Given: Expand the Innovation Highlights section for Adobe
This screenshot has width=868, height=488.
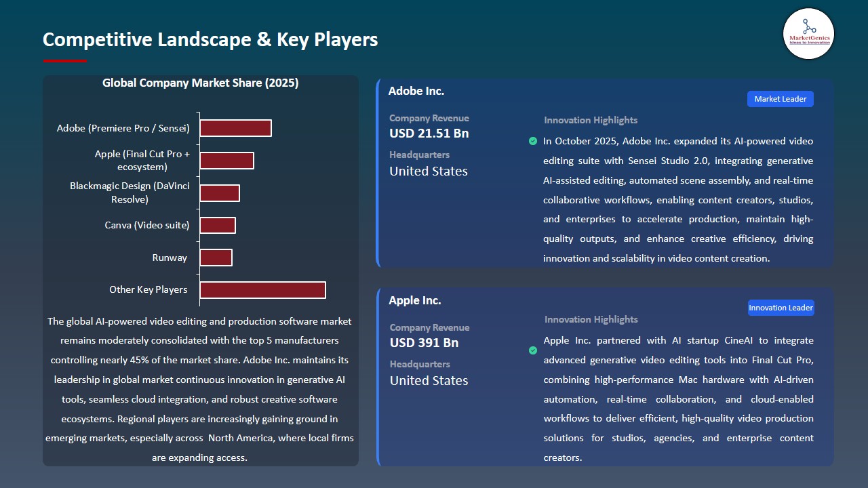Looking at the screenshot, I should 590,120.
